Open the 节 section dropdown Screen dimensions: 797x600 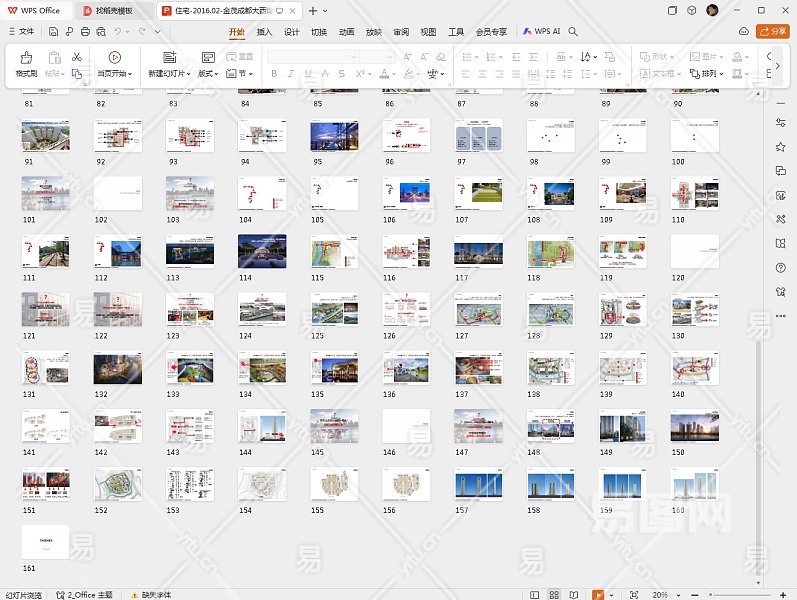pyautogui.click(x=240, y=74)
